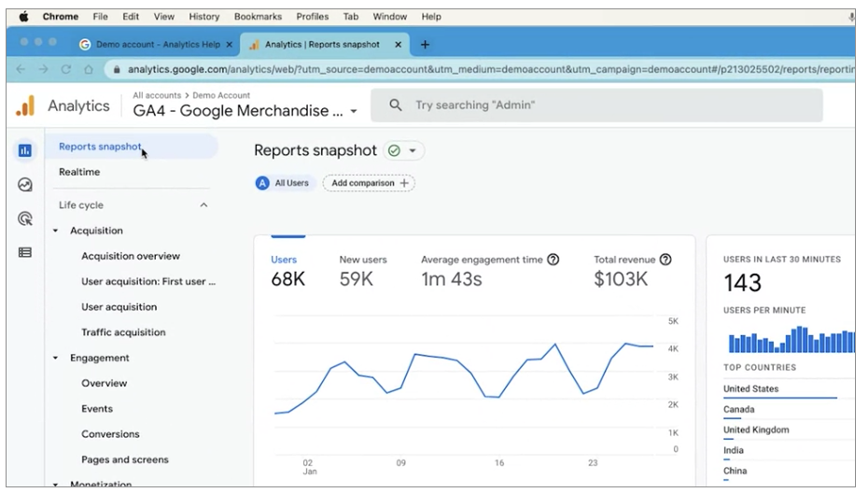Open the Reports bar-chart icon in left rail
Viewport: 868px width, 493px height.
[25, 150]
